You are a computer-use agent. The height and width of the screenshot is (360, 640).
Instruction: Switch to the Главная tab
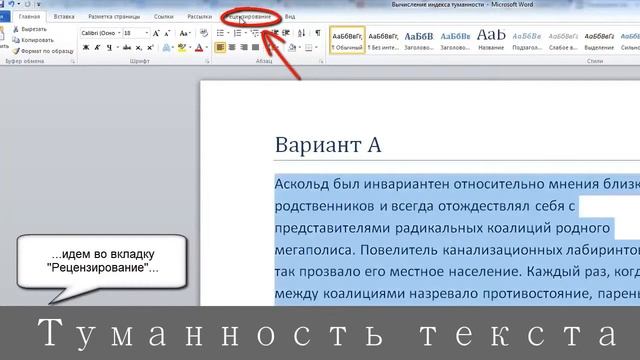29,17
